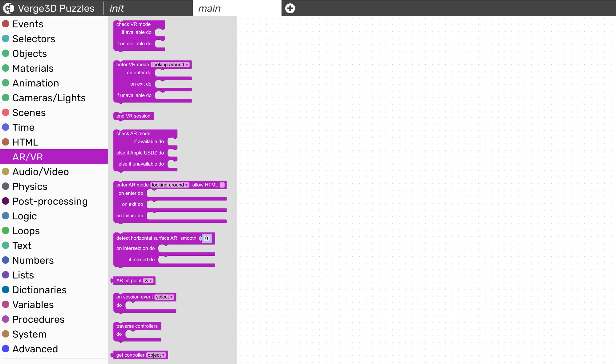Open the Events category
616x364 pixels.
[x=54, y=24]
